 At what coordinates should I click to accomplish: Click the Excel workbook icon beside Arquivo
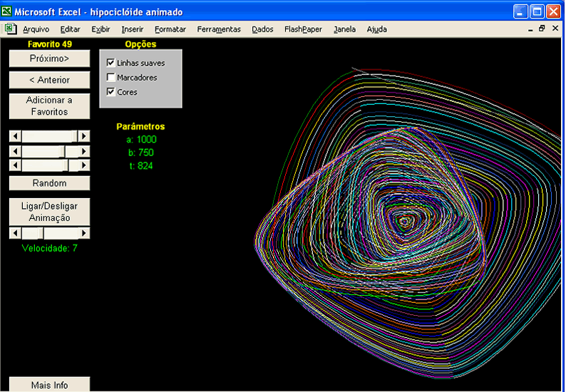click(11, 29)
